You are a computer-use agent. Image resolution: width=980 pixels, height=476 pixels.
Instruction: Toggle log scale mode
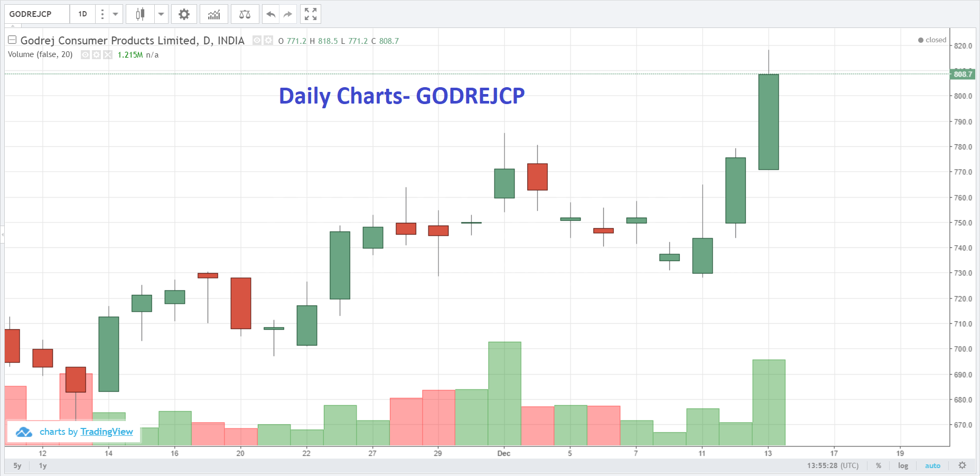click(903, 465)
